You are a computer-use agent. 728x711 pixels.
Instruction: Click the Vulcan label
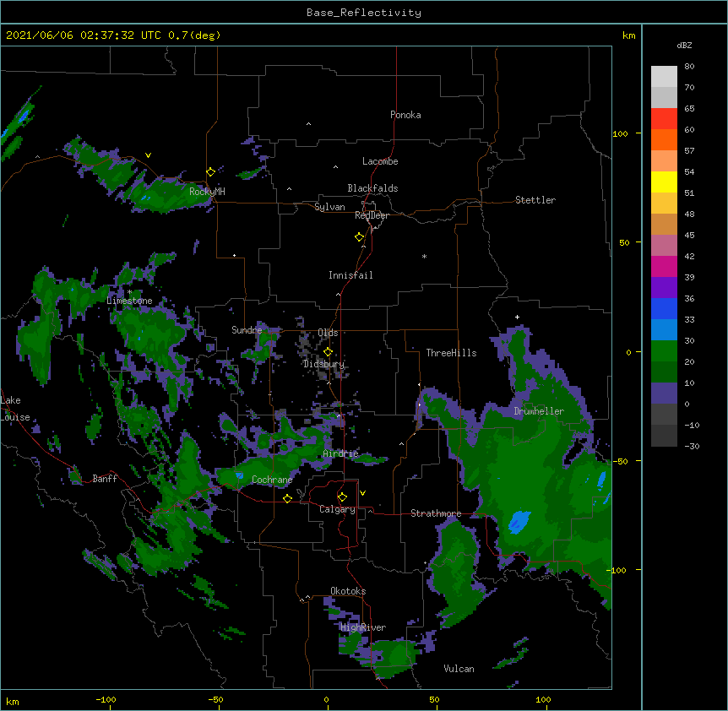[x=459, y=669]
